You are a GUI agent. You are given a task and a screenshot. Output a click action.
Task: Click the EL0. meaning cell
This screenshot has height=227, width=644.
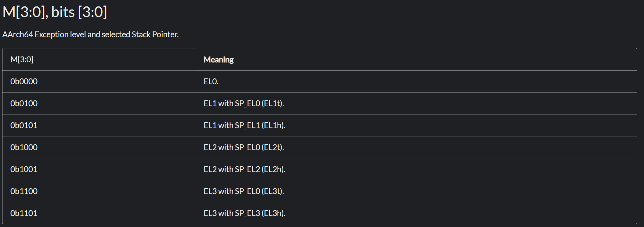tap(211, 81)
